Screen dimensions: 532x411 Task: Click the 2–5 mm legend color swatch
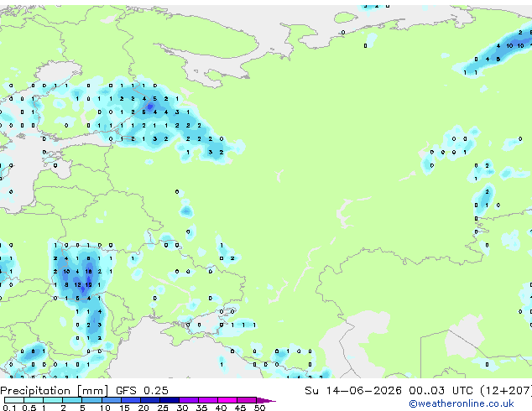[72, 400]
